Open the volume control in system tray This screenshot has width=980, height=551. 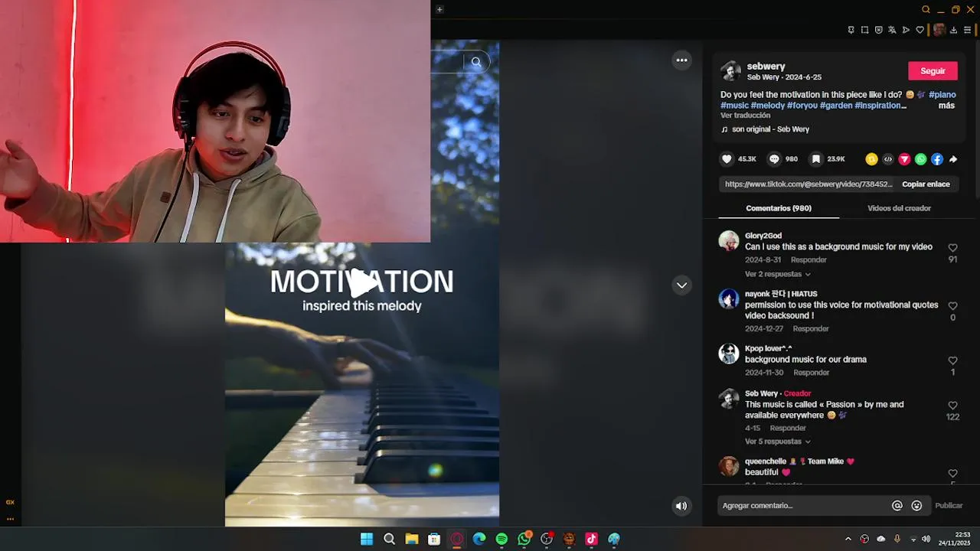click(x=926, y=539)
